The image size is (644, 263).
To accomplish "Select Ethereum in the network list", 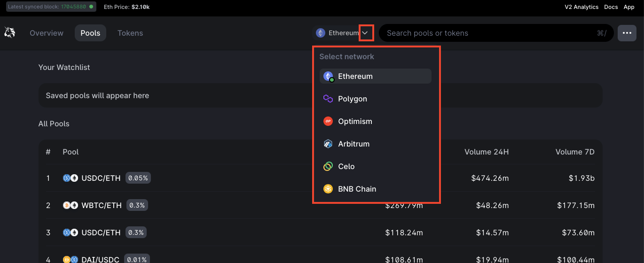I will tap(355, 76).
